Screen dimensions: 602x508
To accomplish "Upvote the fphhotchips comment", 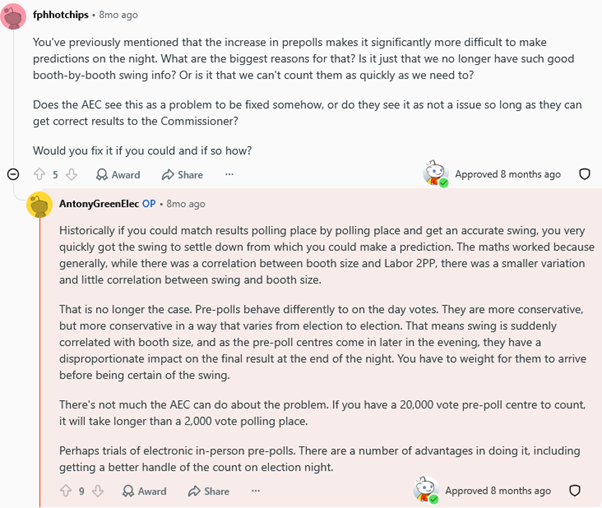I will point(40,175).
